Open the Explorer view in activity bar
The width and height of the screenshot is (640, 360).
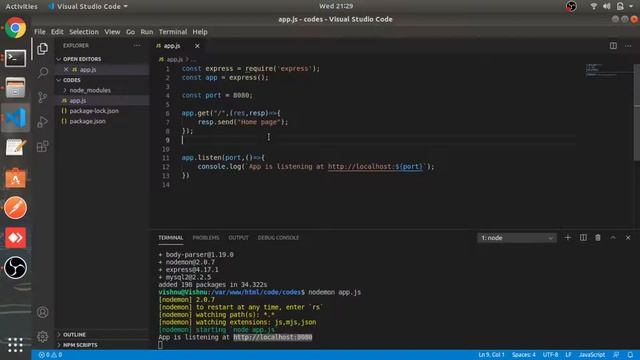click(42, 49)
